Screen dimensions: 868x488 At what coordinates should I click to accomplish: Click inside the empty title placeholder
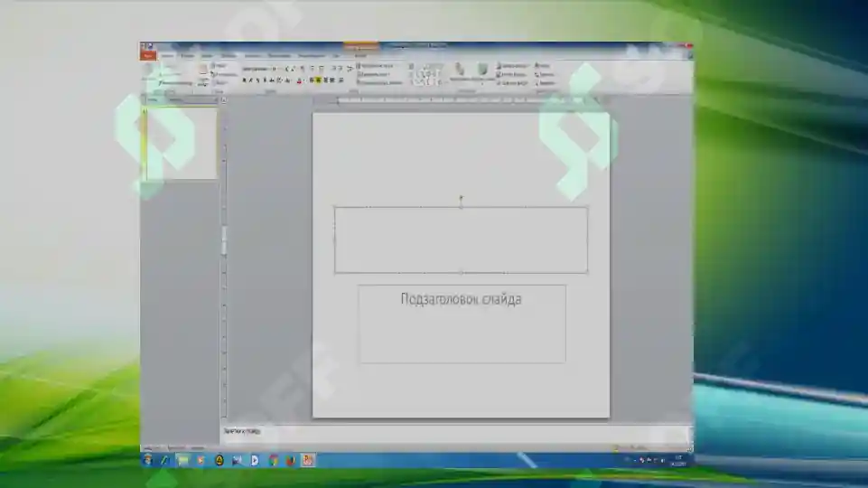point(461,239)
